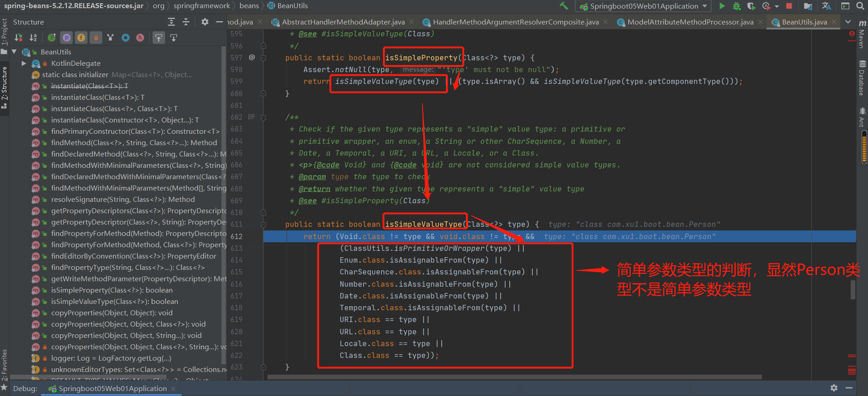Open the Structure panel settings gear
Image resolution: width=868 pixels, height=396 pixels.
point(205,22)
